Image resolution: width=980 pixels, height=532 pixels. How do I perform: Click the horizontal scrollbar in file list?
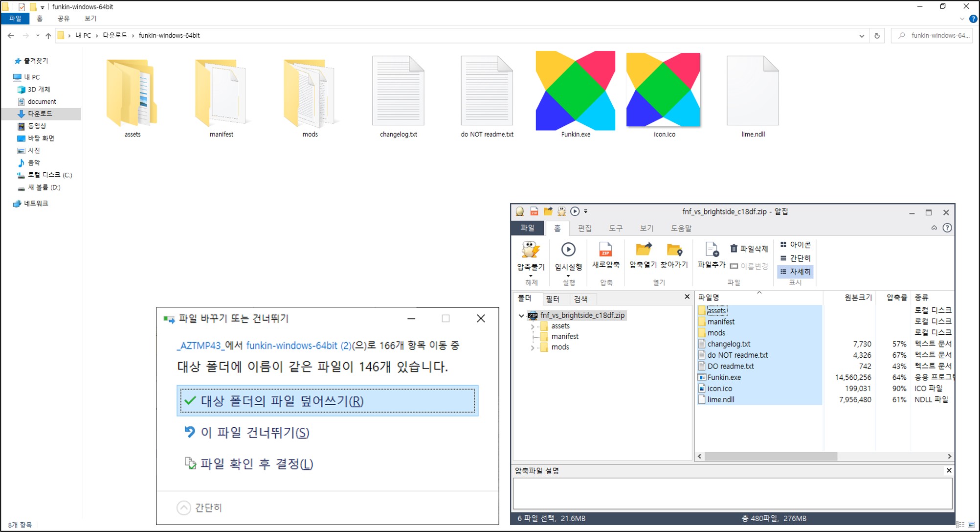click(771, 456)
